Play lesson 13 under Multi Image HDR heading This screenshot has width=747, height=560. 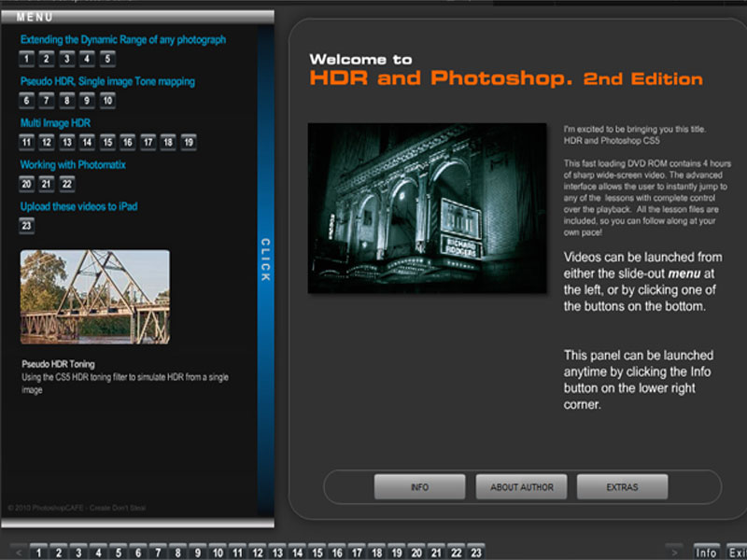67,143
